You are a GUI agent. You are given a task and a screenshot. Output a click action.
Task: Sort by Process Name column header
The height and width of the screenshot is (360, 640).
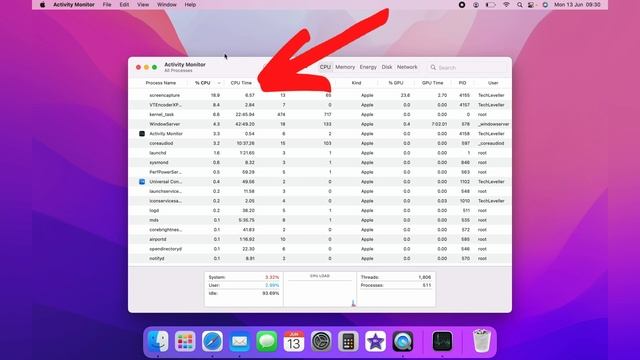[x=161, y=83]
